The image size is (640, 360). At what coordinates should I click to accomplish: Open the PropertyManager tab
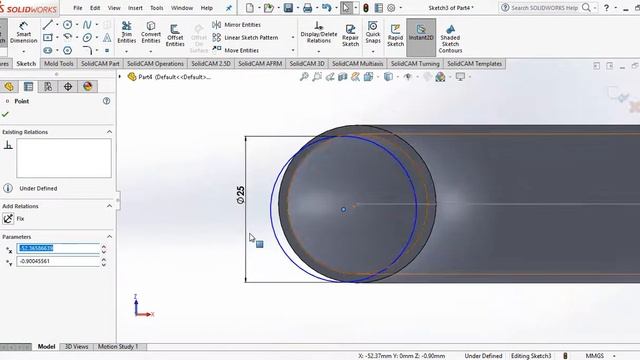[x=29, y=86]
